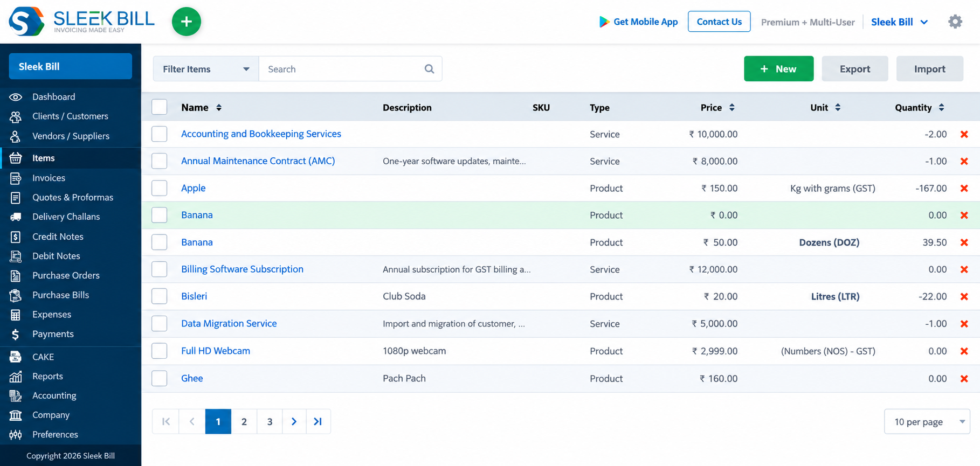The height and width of the screenshot is (466, 980).
Task: Sort items by Price column arrows
Action: click(731, 107)
